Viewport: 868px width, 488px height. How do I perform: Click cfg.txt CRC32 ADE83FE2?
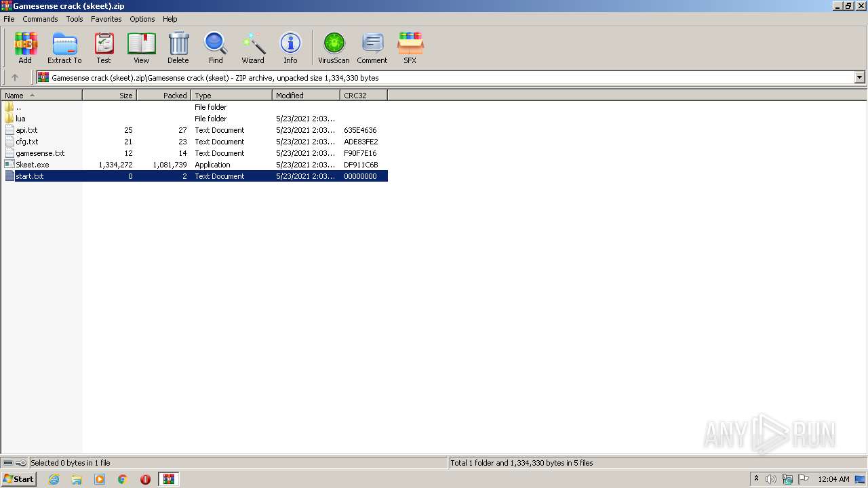361,142
